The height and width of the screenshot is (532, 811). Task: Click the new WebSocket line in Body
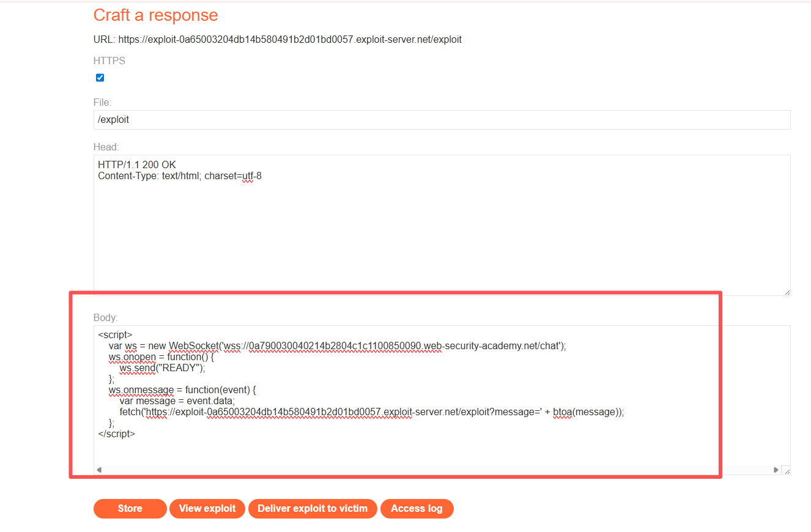click(338, 345)
